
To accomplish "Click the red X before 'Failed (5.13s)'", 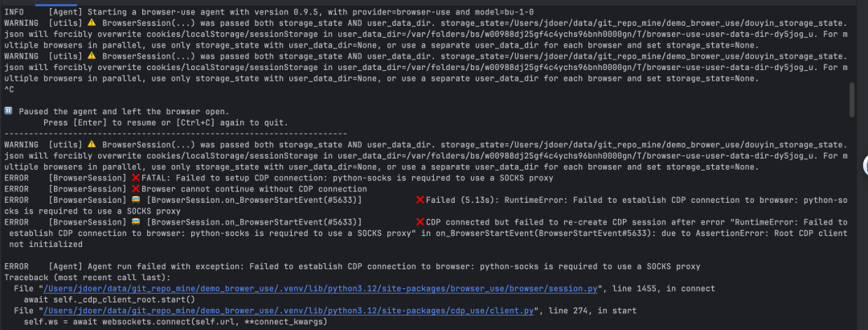I will (x=420, y=200).
